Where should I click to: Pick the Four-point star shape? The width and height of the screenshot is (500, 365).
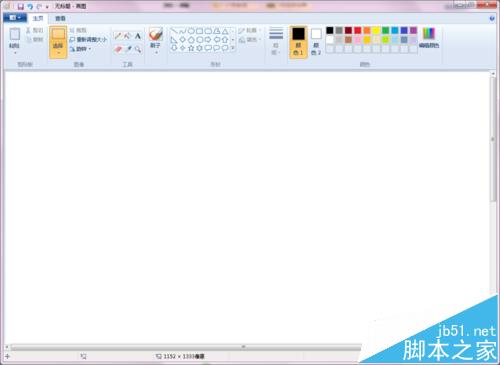tap(182, 48)
